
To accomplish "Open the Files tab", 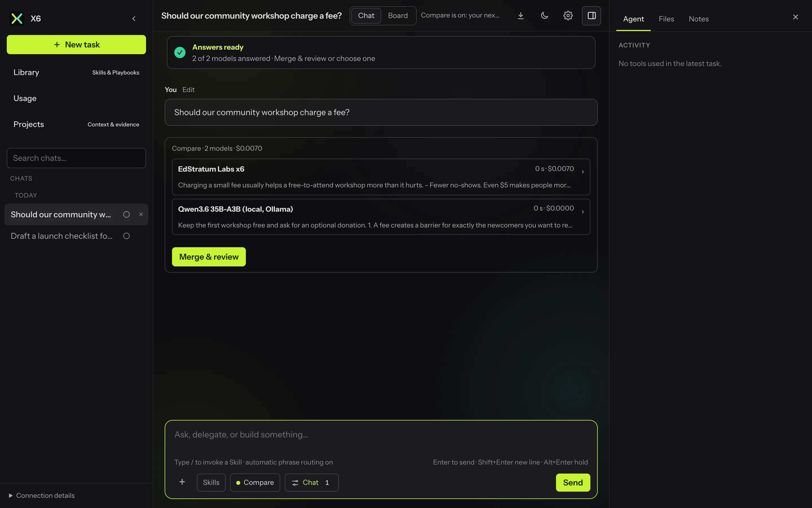I will [666, 19].
